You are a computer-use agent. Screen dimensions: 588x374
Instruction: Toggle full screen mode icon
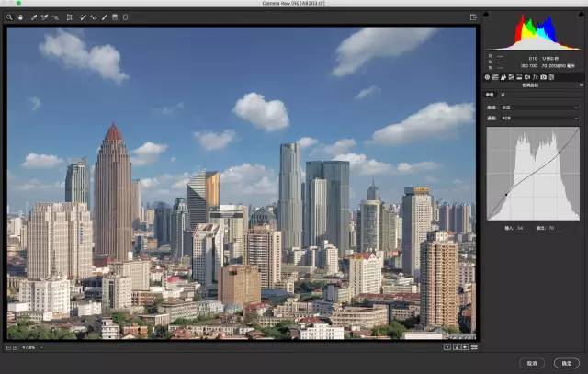point(474,17)
